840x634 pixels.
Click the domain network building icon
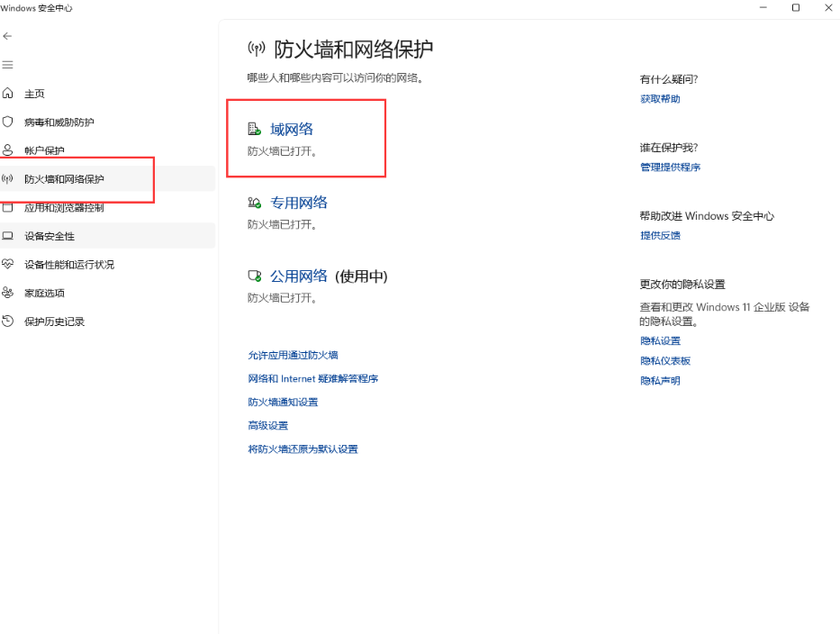[255, 129]
